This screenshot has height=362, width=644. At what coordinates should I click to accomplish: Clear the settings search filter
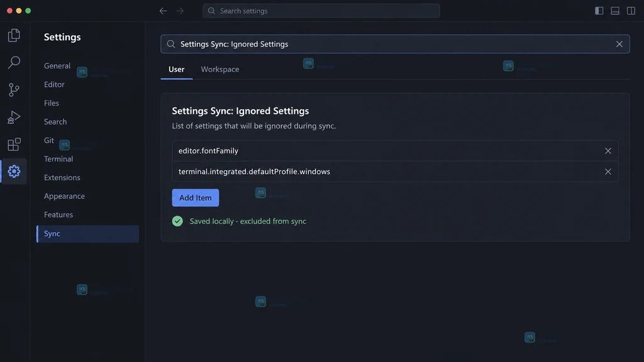pyautogui.click(x=619, y=44)
